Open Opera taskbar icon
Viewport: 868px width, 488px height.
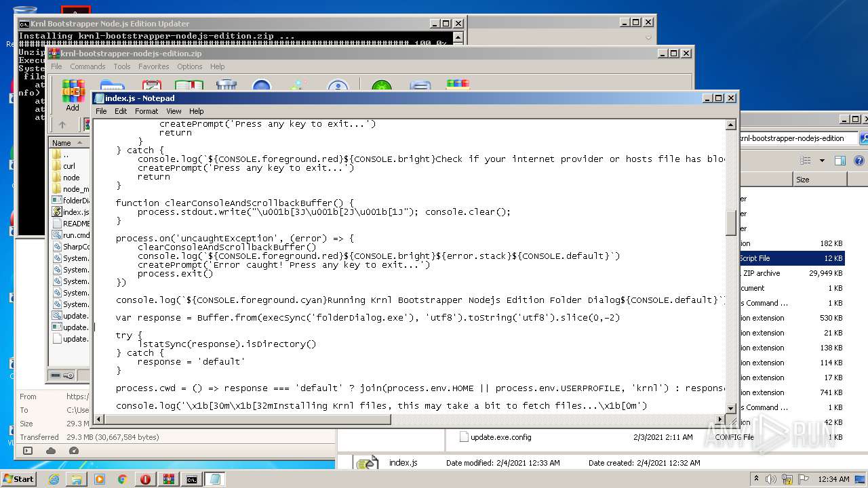[x=146, y=479]
